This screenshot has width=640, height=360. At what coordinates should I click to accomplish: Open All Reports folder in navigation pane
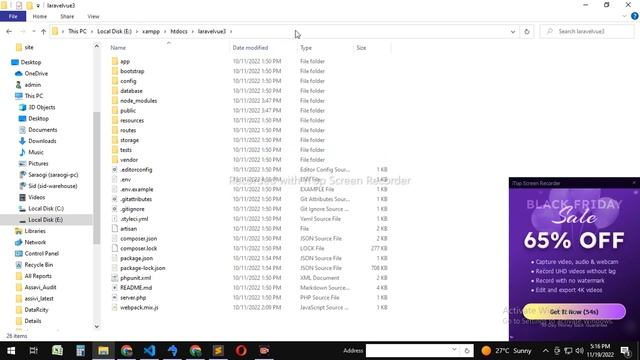click(x=38, y=276)
